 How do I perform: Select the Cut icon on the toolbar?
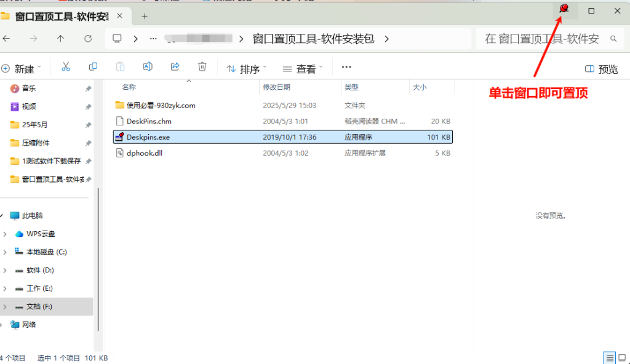pyautogui.click(x=66, y=66)
